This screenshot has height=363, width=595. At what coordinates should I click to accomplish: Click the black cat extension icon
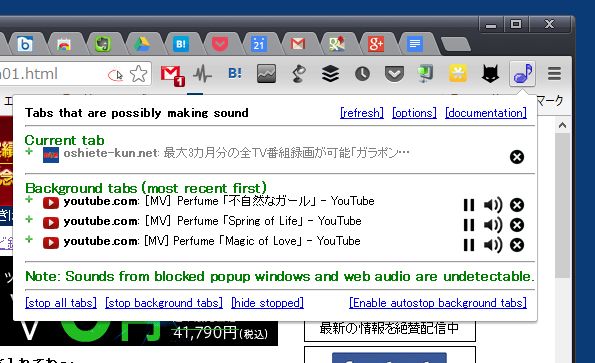[x=490, y=74]
